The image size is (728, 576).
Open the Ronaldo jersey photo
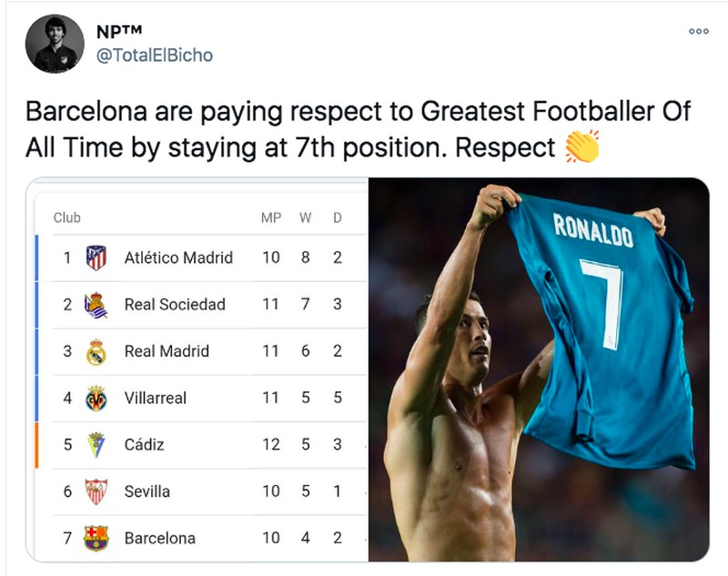pyautogui.click(x=546, y=364)
